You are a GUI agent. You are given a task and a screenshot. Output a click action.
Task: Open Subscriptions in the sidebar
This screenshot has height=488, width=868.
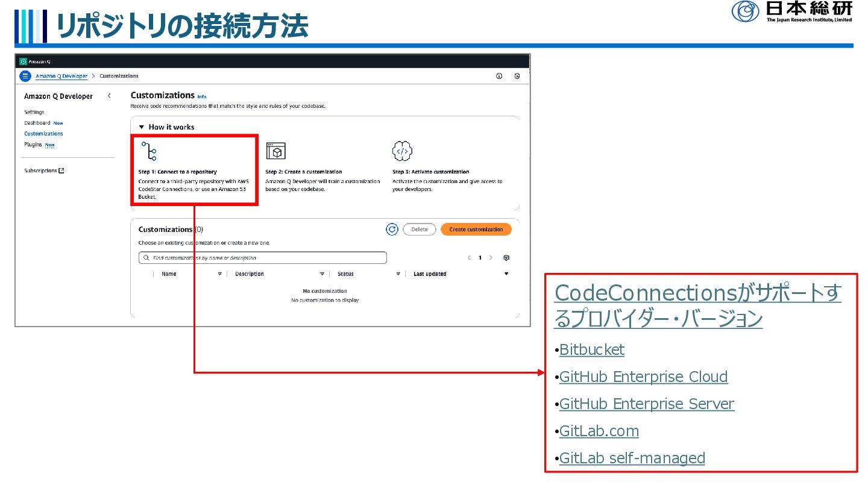[x=40, y=170]
